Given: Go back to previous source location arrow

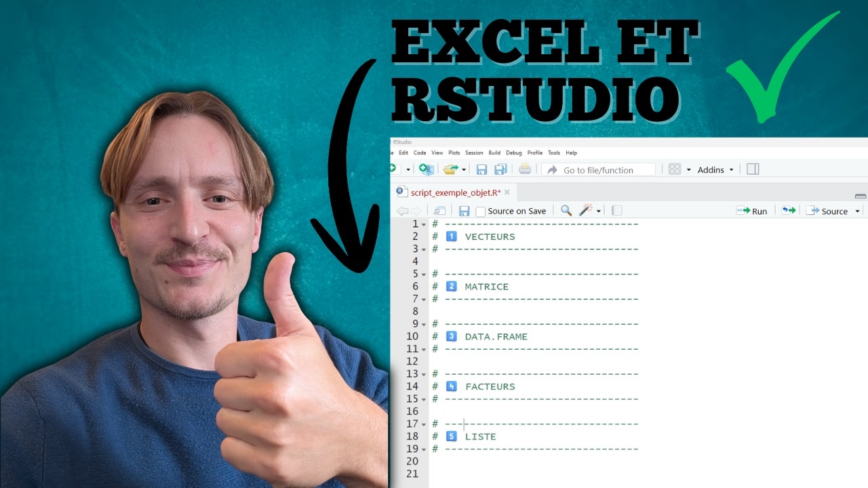Looking at the screenshot, I should point(402,211).
